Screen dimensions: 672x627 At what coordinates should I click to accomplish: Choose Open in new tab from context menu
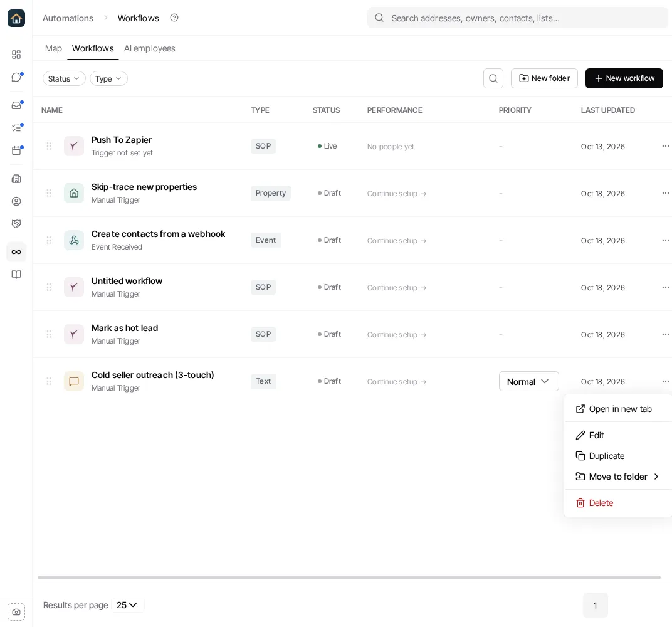click(617, 409)
